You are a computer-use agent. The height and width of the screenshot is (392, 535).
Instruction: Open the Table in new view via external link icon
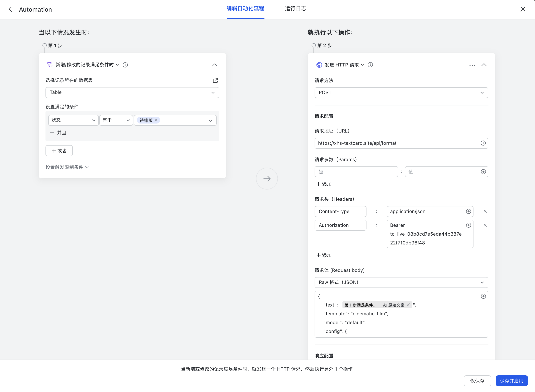coord(215,80)
